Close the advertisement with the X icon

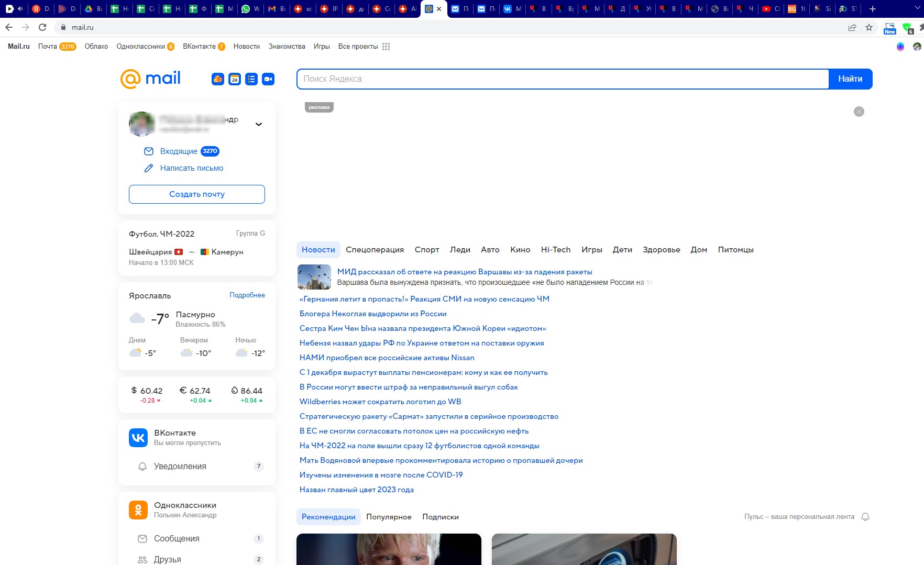[859, 112]
